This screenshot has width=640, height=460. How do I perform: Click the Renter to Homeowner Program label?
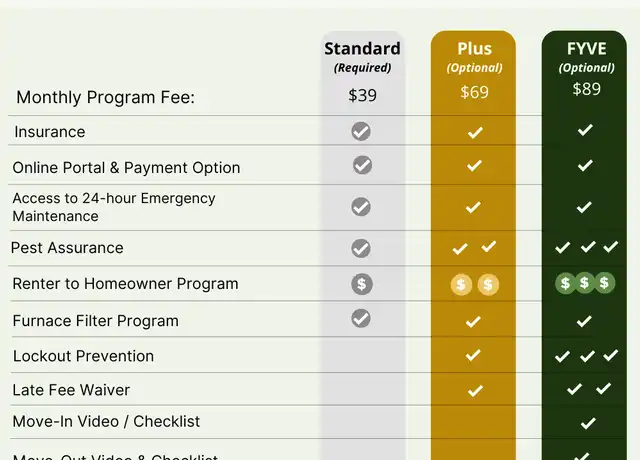pos(125,284)
